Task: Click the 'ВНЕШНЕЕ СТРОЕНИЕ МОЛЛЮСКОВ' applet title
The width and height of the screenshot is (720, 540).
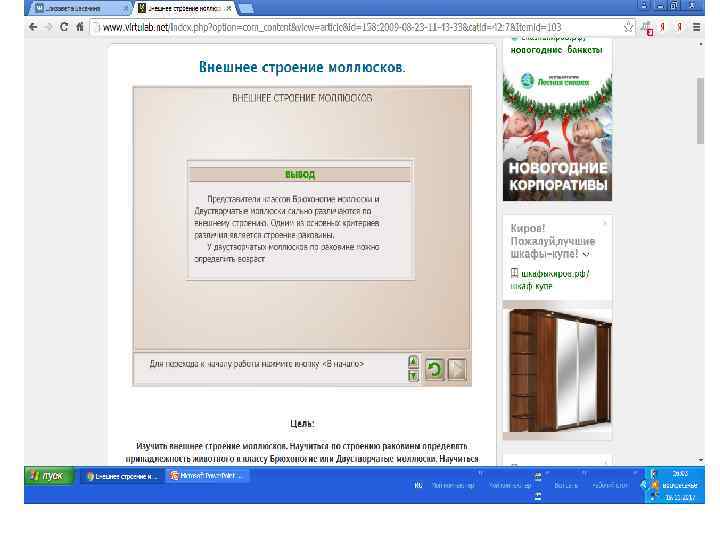Action: point(302,98)
